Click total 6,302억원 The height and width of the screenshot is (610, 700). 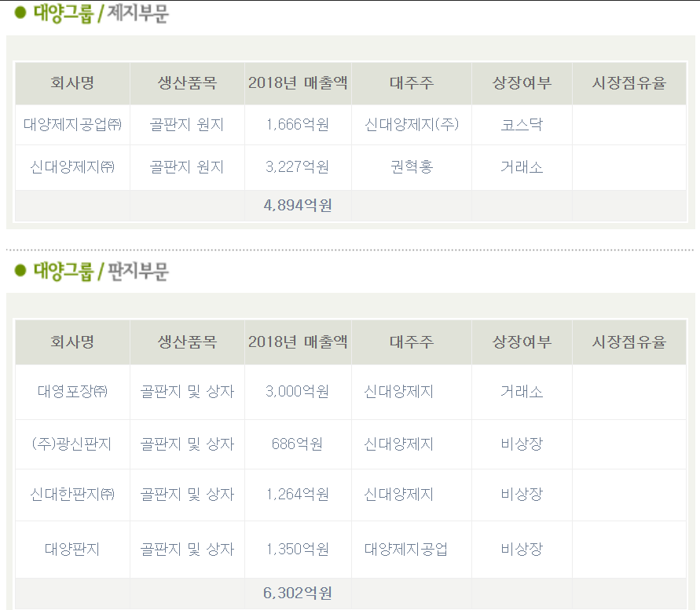coord(298,593)
